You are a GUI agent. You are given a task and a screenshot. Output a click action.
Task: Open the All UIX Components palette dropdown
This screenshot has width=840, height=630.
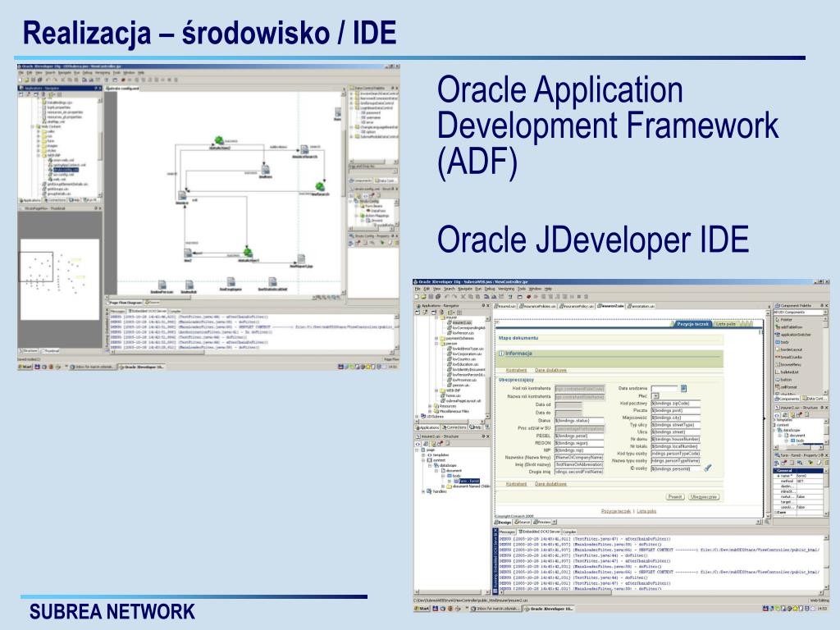[825, 313]
